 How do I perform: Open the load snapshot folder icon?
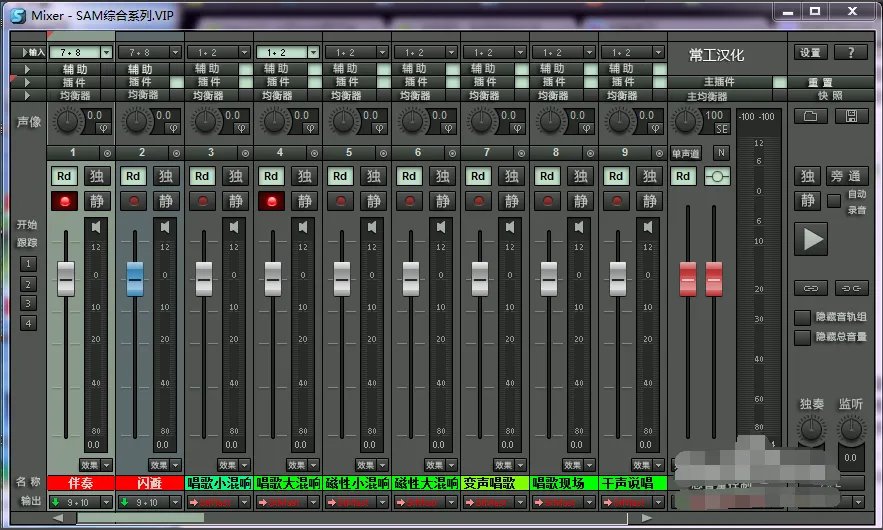click(810, 116)
